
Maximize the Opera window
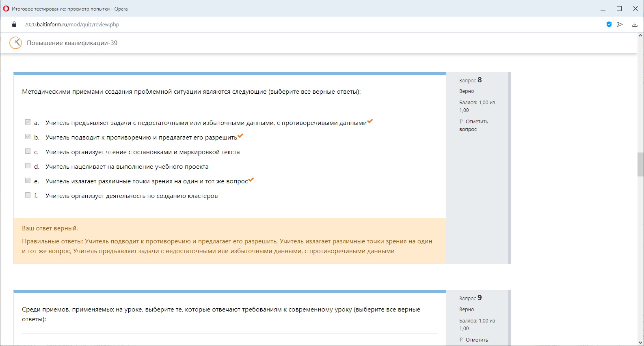pos(619,9)
